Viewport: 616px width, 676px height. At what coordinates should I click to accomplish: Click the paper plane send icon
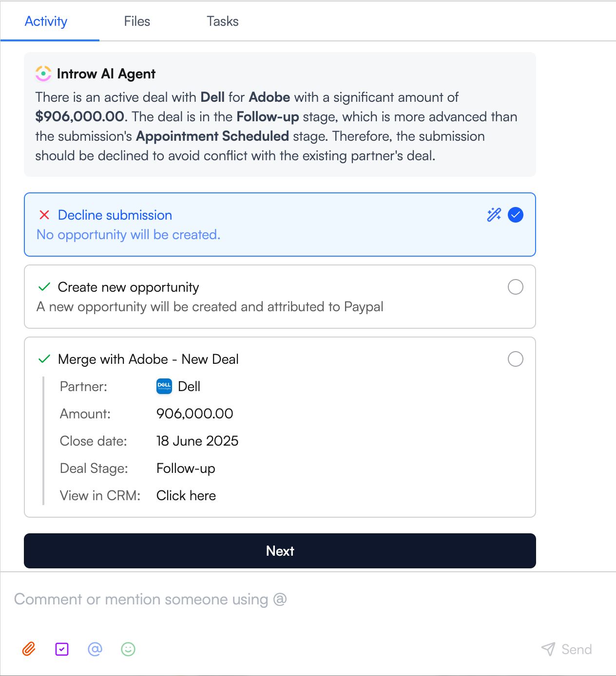tap(548, 649)
